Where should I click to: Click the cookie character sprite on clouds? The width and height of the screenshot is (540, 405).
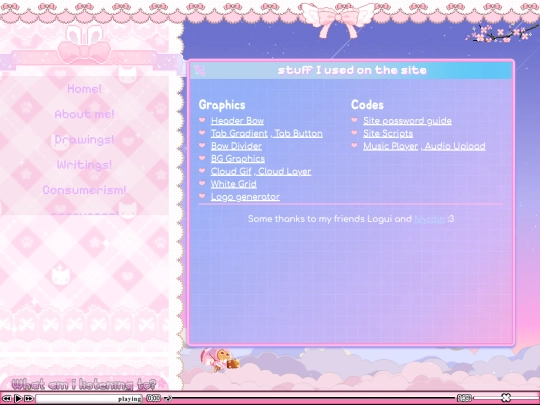click(219, 360)
